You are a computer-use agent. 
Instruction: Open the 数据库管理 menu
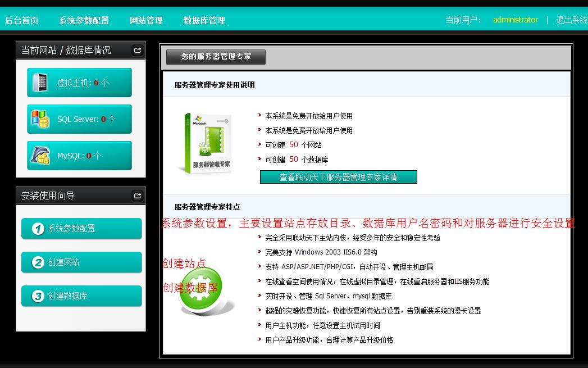pos(203,20)
